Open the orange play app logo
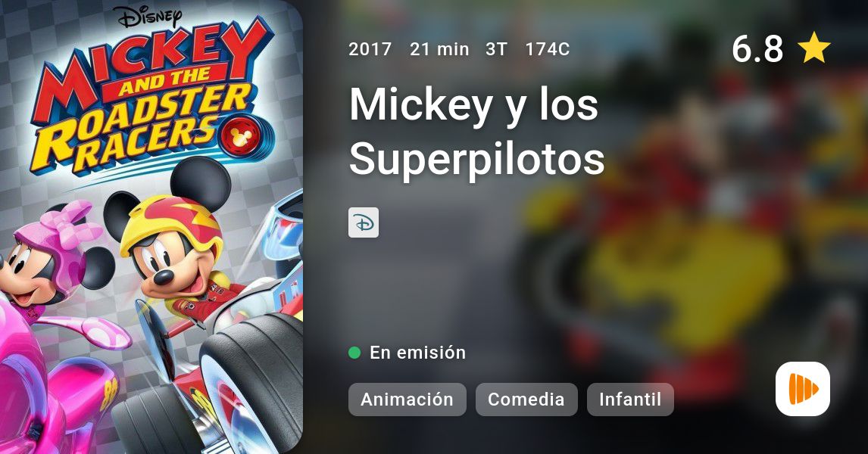 803,389
